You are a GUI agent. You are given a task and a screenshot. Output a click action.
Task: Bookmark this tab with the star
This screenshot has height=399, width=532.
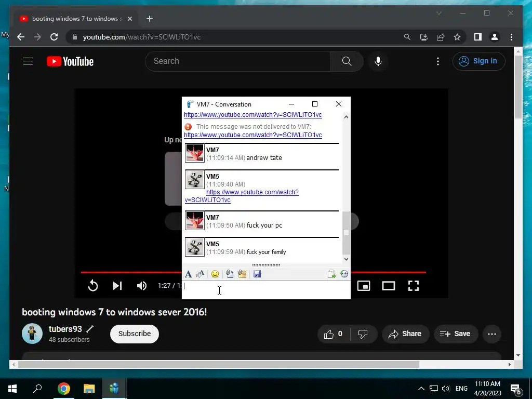coord(457,37)
